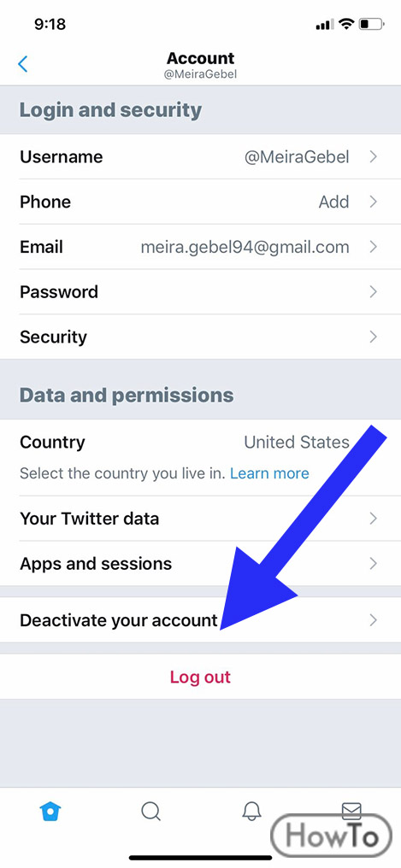Tap the back arrow icon
This screenshot has height=868, width=401.
pyautogui.click(x=23, y=64)
